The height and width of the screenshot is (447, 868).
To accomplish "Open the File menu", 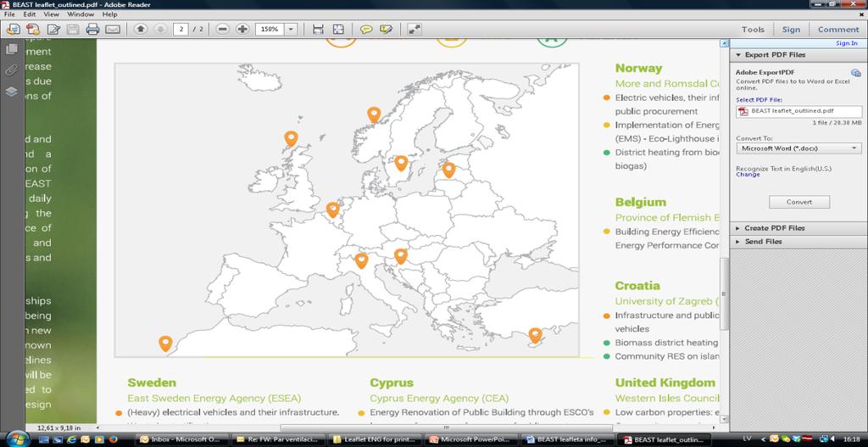I will pos(9,14).
